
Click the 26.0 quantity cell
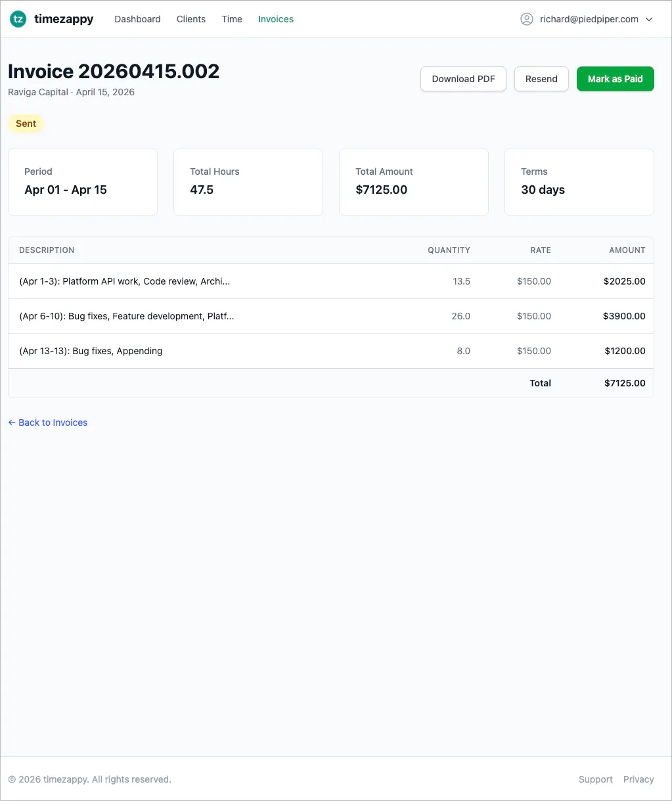click(x=461, y=316)
